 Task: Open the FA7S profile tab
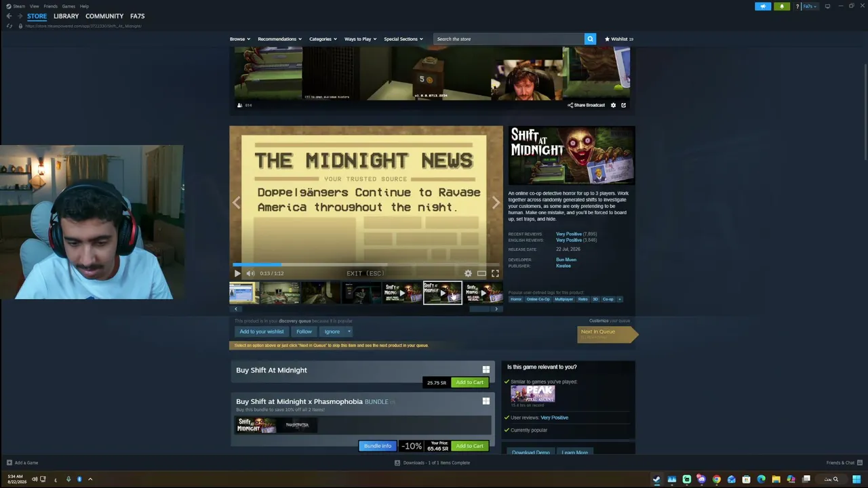pos(137,16)
